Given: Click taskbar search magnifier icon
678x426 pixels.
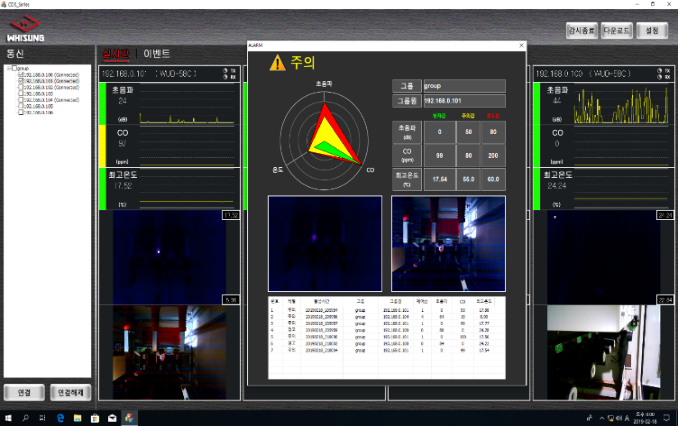Looking at the screenshot, I should (26, 417).
